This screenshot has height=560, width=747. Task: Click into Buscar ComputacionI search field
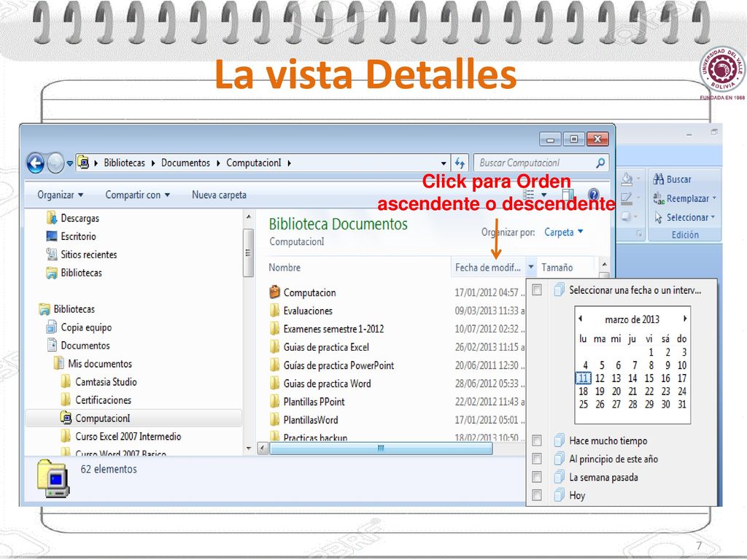click(x=541, y=163)
